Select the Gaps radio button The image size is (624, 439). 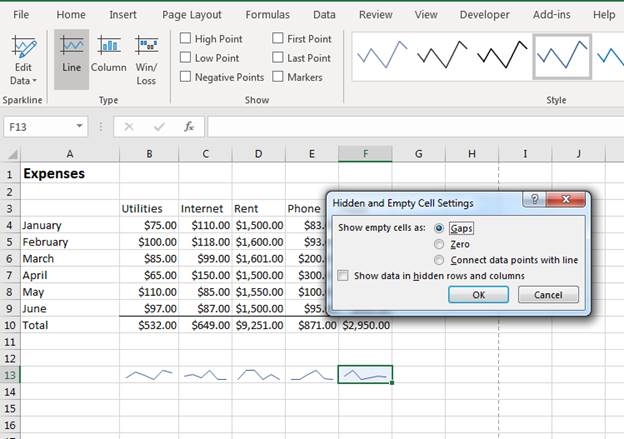pyautogui.click(x=439, y=228)
